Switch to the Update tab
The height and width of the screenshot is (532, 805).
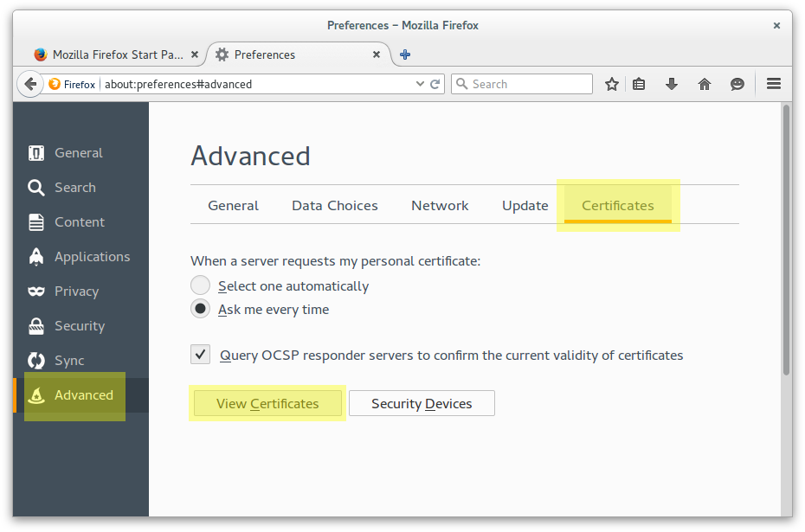click(x=525, y=206)
